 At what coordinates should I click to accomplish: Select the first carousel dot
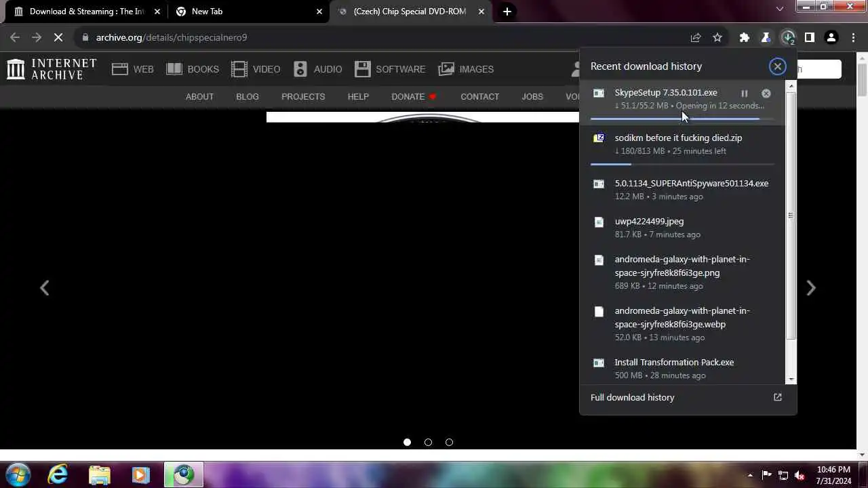pyautogui.click(x=407, y=442)
